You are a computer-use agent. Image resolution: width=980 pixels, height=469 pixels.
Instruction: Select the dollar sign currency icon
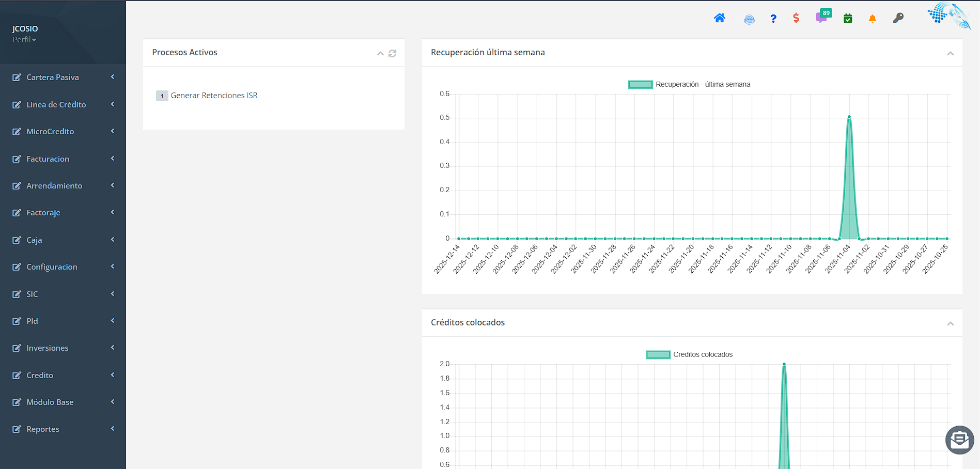pos(796,18)
